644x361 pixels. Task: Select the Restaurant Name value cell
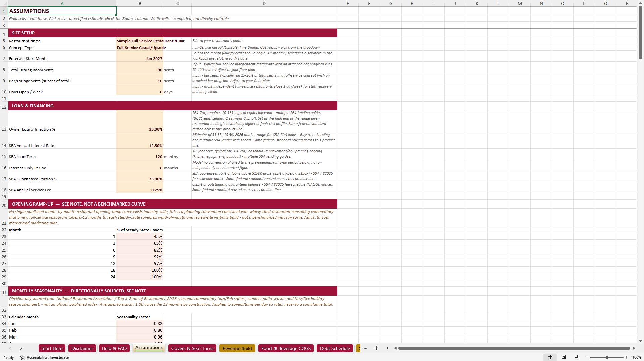tap(140, 41)
